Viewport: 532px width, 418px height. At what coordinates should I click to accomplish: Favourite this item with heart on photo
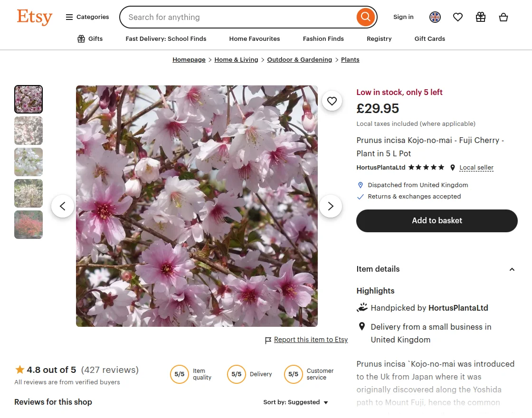[x=332, y=101]
